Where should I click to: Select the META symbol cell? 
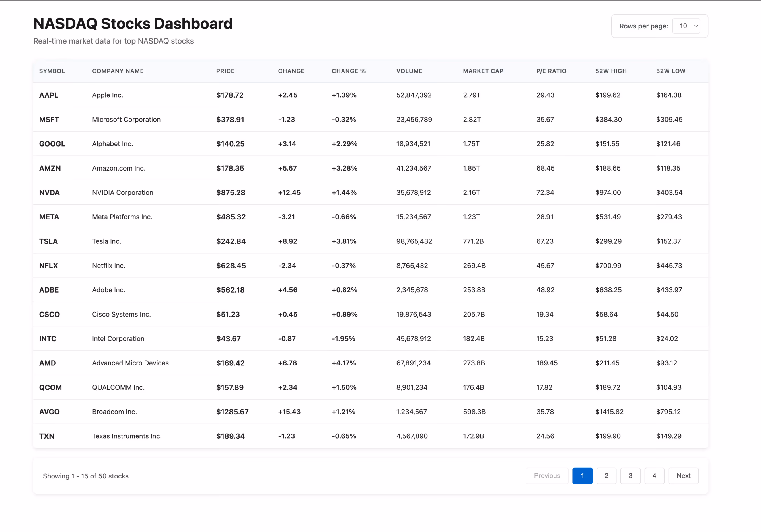pyautogui.click(x=49, y=217)
